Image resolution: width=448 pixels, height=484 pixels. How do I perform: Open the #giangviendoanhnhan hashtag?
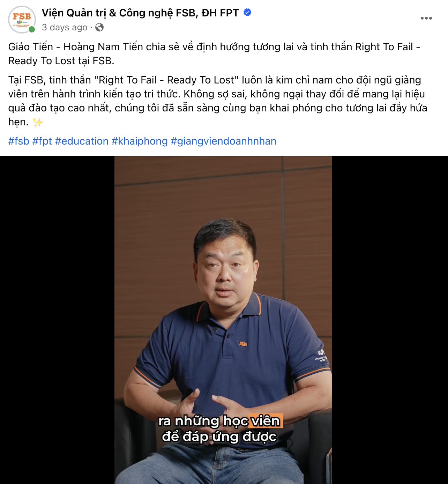[224, 141]
